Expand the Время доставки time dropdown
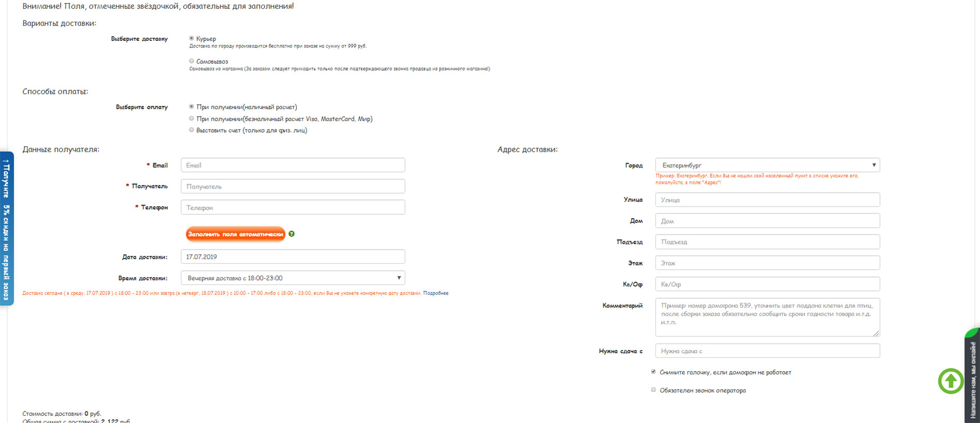980x423 pixels. coord(293,278)
